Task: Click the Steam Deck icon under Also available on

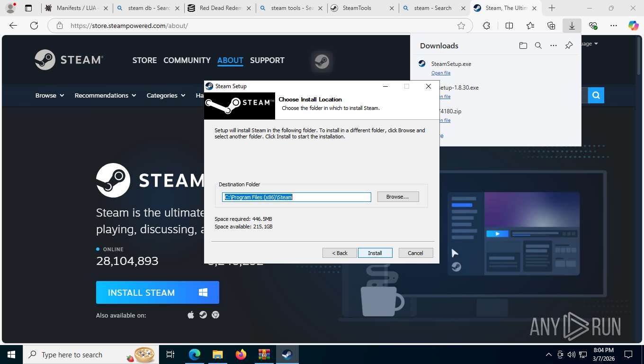Action: click(203, 315)
